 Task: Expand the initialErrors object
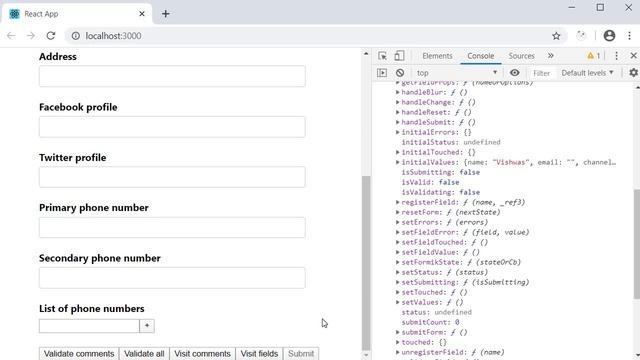click(398, 132)
